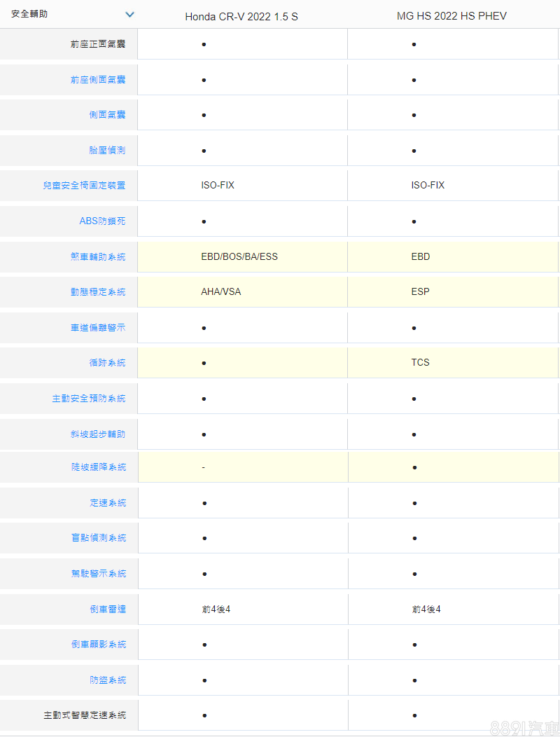Click the 動態穩定系統 link
560x737 pixels.
[98, 292]
